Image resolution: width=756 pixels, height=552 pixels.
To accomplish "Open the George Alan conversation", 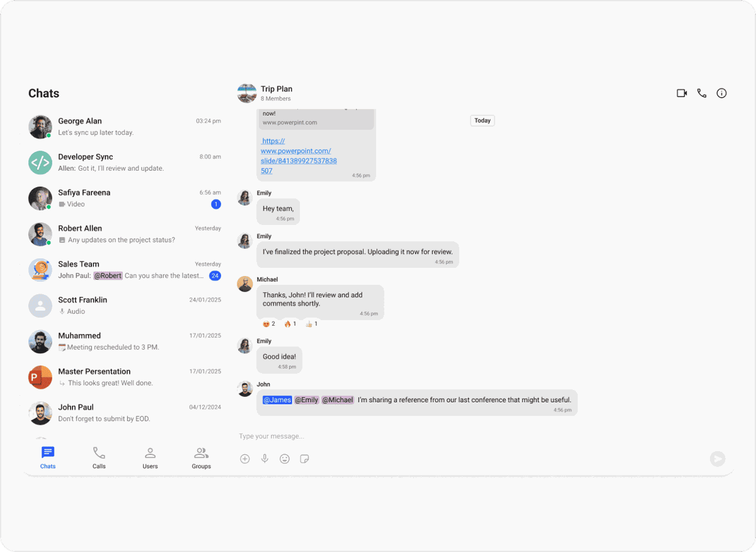I will pos(125,127).
